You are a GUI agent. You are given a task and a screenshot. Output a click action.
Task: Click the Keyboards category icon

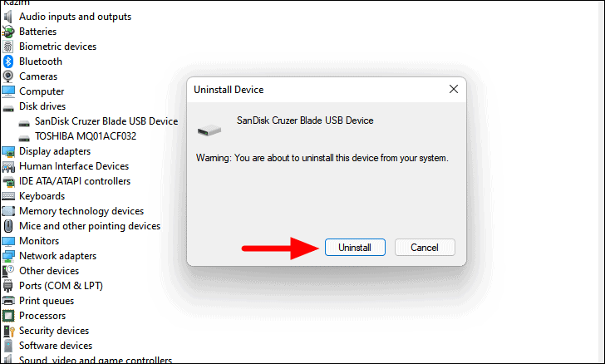8,196
